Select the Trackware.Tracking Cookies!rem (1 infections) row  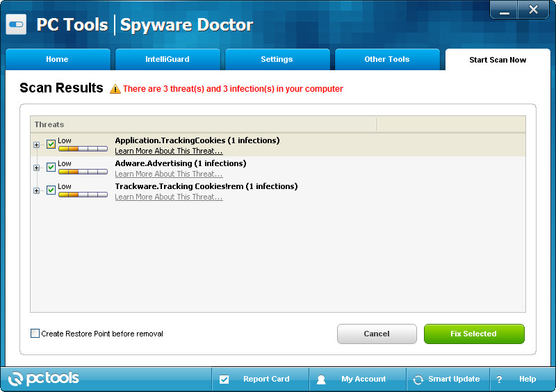point(278,191)
